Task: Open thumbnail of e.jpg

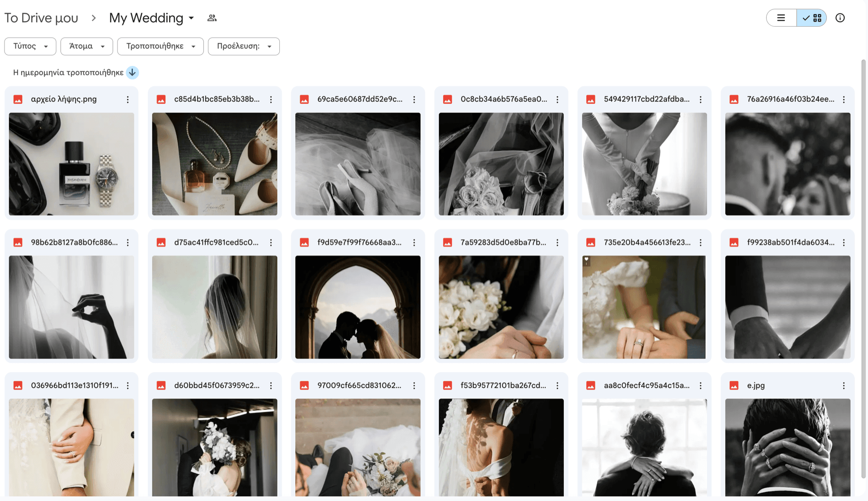Action: click(x=788, y=447)
